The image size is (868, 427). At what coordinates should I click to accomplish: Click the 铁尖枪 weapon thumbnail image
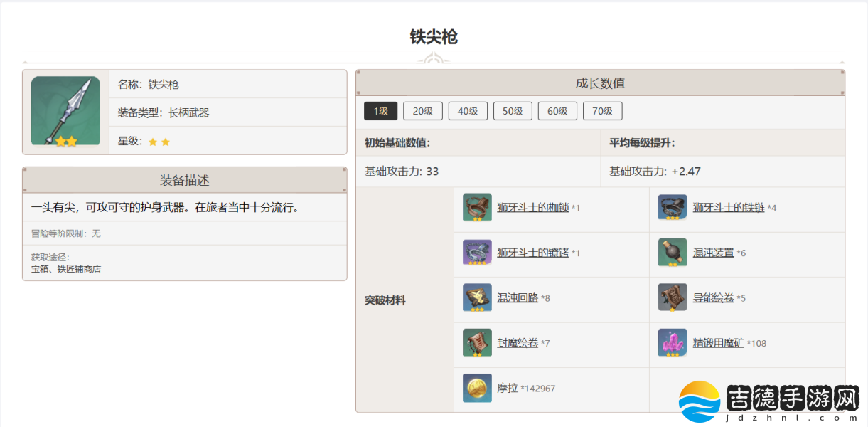click(65, 112)
